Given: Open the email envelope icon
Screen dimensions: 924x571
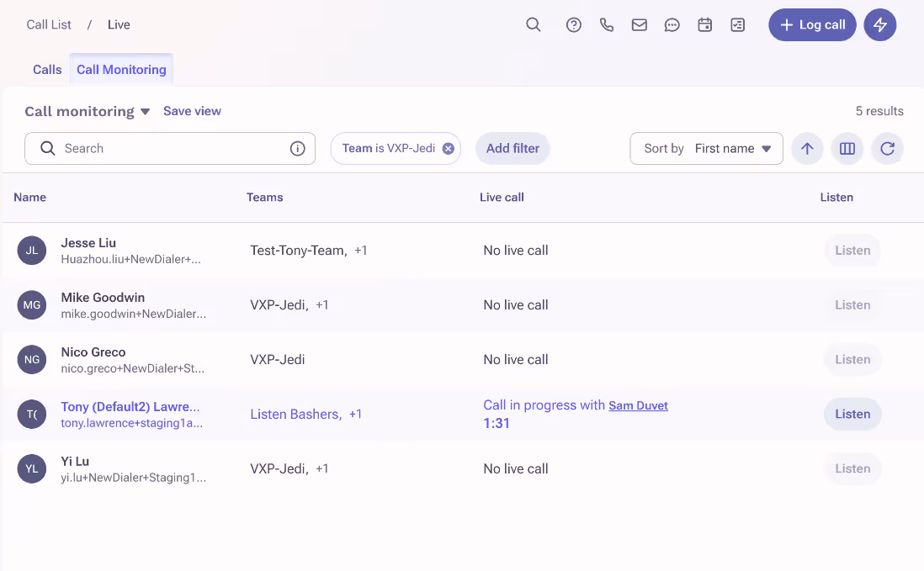Looking at the screenshot, I should tap(640, 24).
